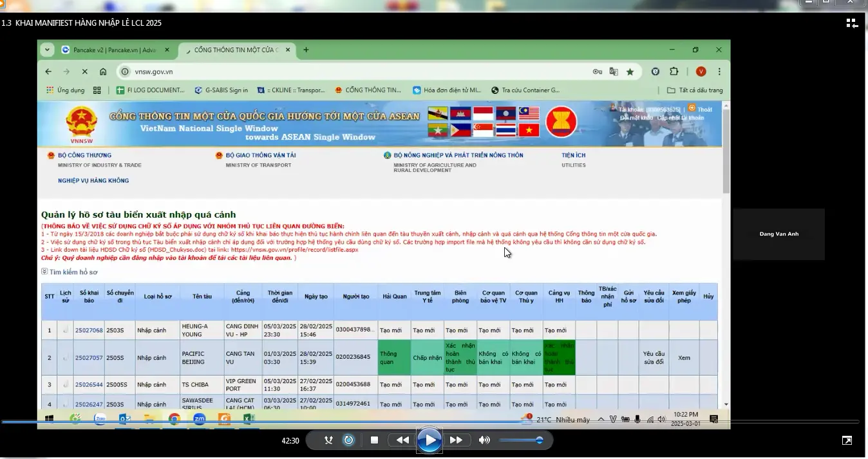Viewport: 868px width, 459px height.
Task: Click the green Thông quan status cell
Action: (394, 357)
